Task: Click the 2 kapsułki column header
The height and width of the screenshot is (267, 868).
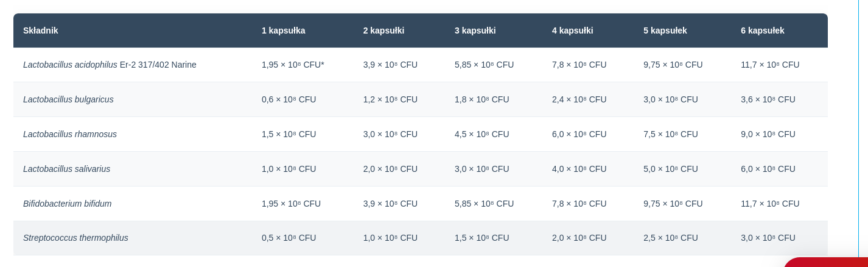Action: tap(384, 30)
